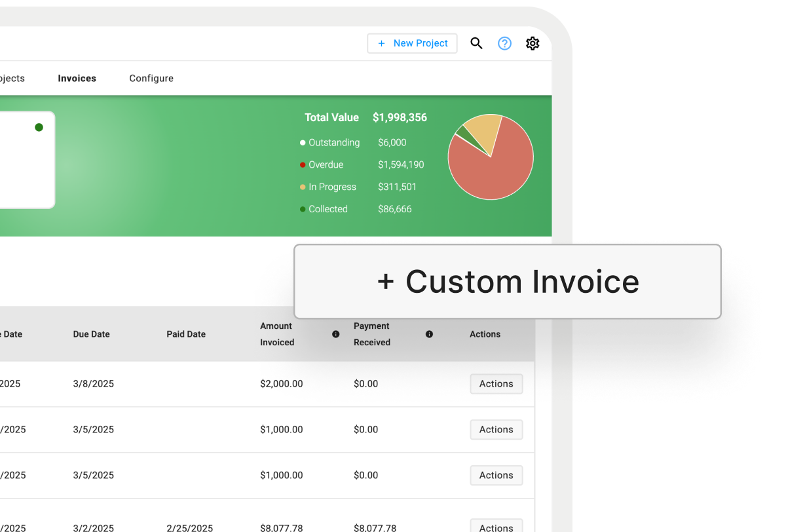Click the $1,594,190 overdue amount
This screenshot has height=532, width=786.
coord(401,164)
